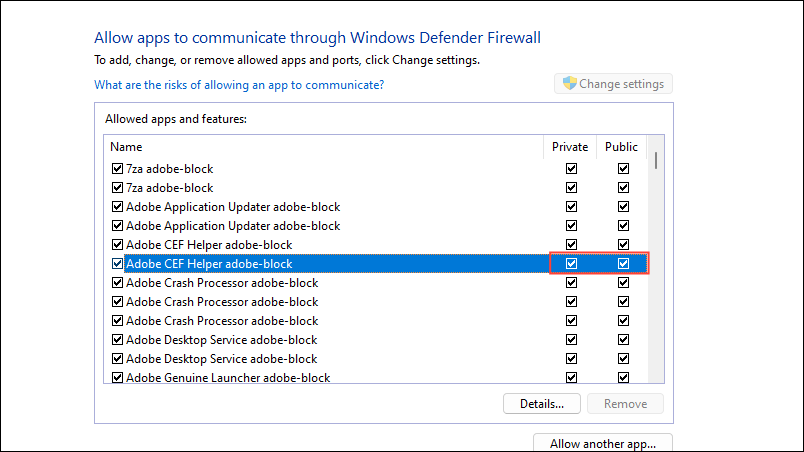Open the risks of allowing an app link
The image size is (804, 452).
click(x=239, y=85)
